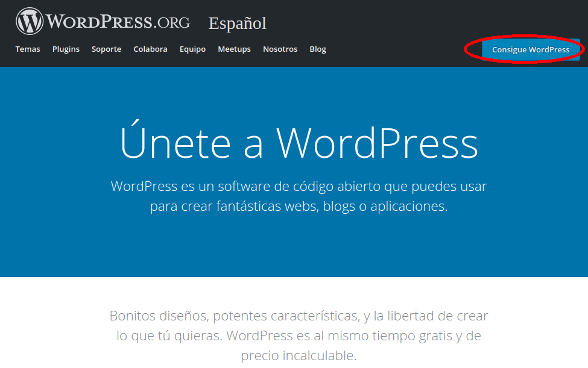This screenshot has height=368, width=588.
Task: Click the Español site title
Action: click(x=238, y=23)
